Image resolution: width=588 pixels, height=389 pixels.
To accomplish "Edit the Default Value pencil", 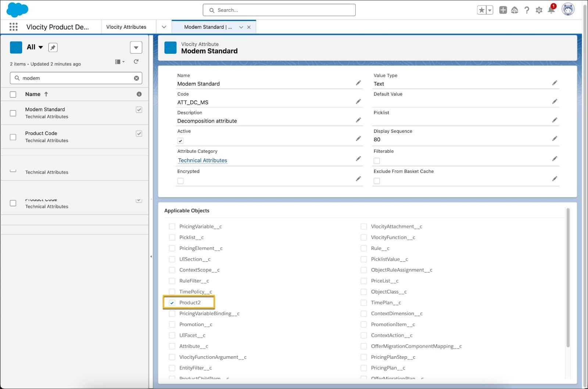I will click(555, 101).
